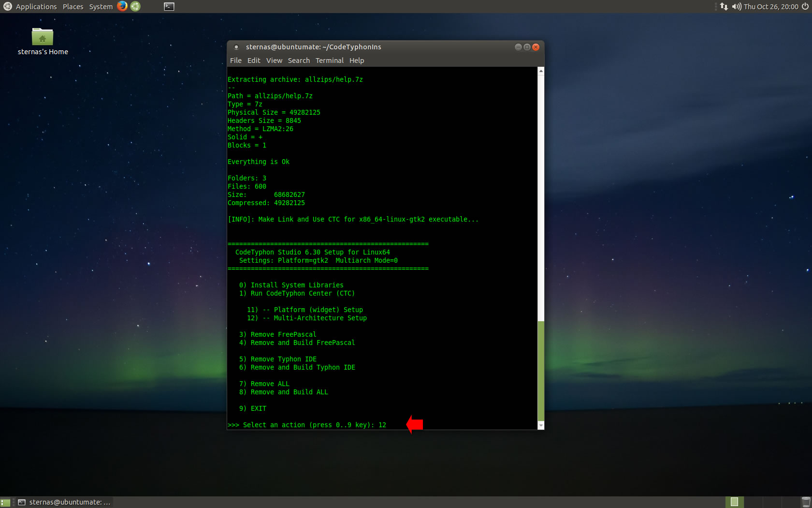
Task: Open the terminal Help menu
Action: point(357,60)
